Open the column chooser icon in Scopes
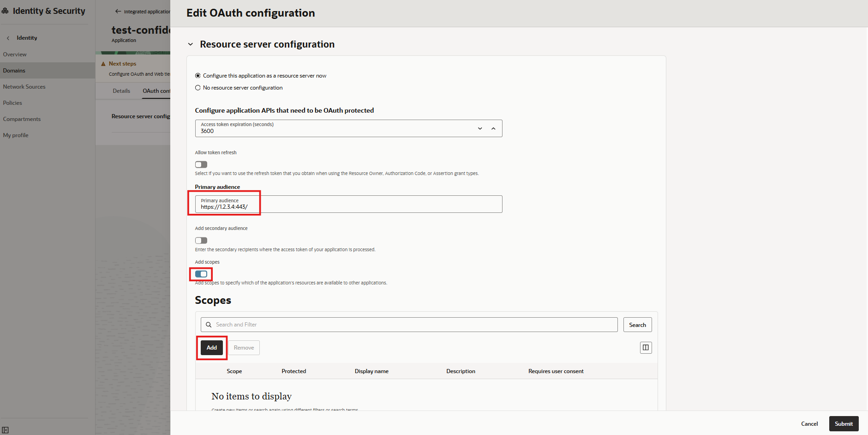This screenshot has height=435, width=868. 646,347
